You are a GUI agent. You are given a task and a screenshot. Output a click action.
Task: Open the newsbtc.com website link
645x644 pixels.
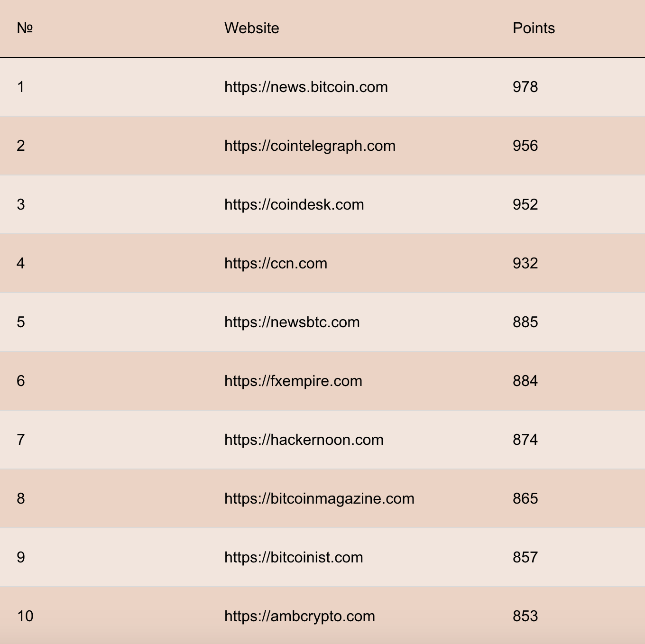pyautogui.click(x=292, y=322)
